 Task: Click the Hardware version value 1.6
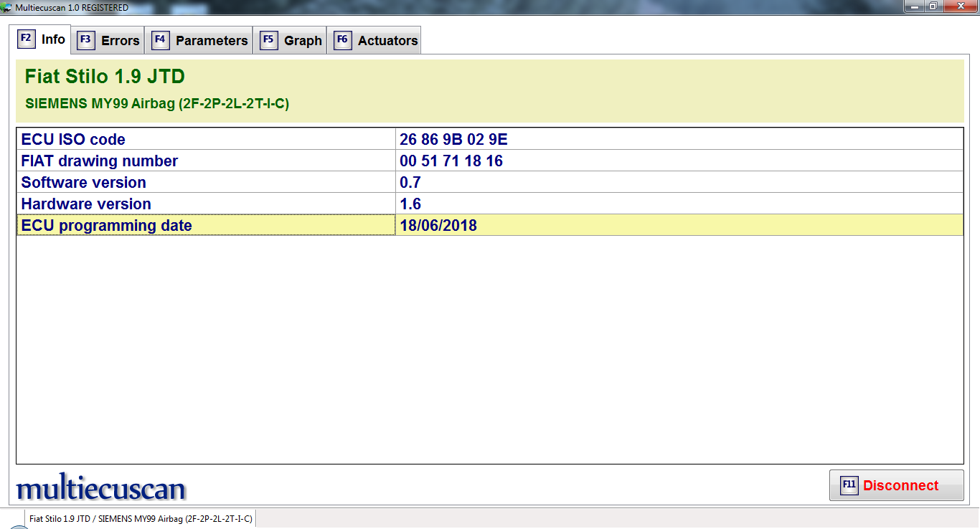coord(410,204)
